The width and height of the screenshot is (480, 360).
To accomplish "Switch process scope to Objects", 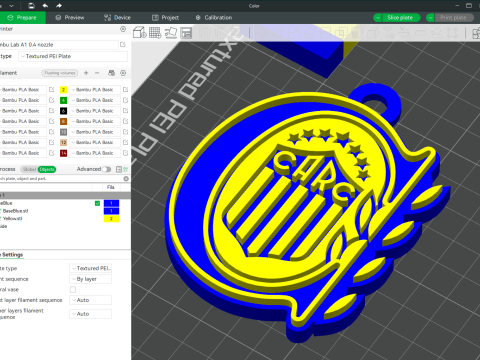I will point(47,169).
